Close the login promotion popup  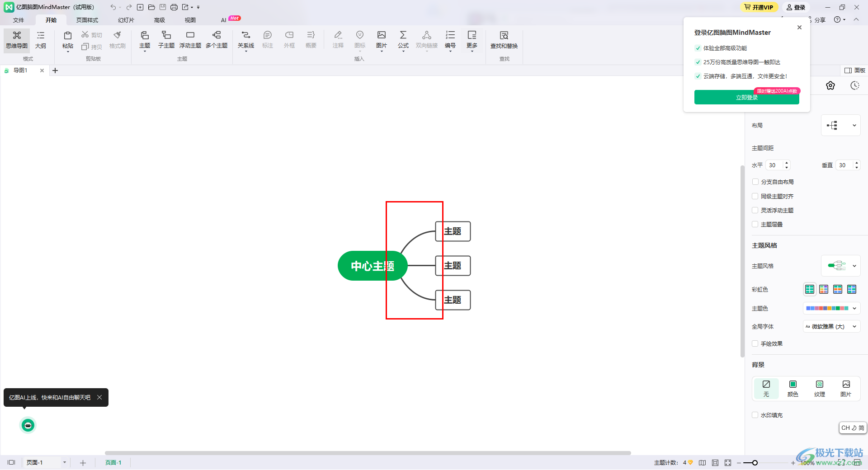[x=799, y=28]
